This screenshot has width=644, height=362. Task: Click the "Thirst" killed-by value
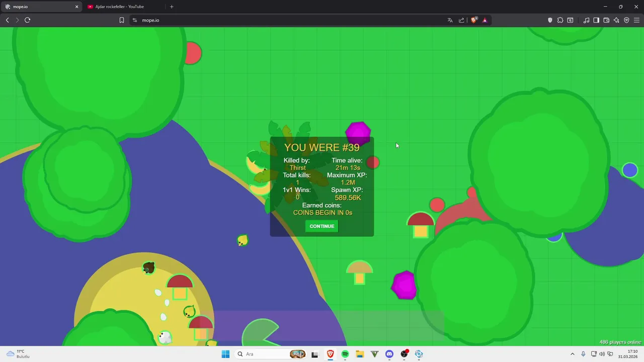298,168
